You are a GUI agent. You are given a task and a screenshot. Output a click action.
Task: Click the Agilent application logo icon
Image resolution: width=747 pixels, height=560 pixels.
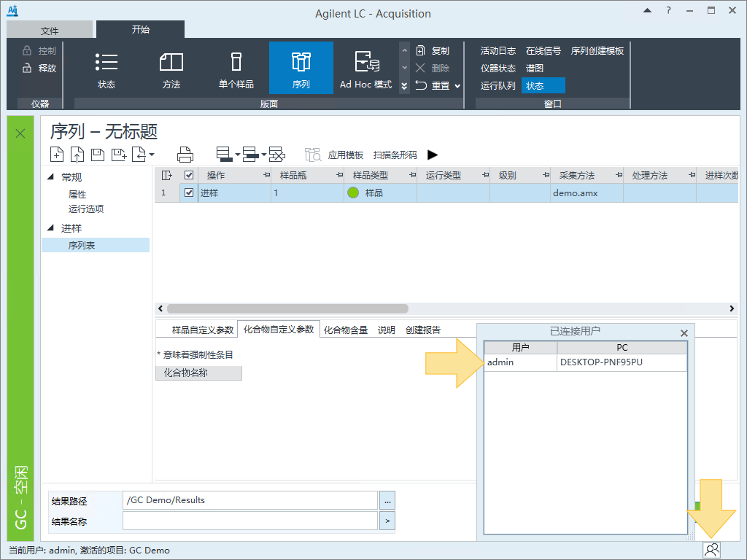(x=13, y=10)
